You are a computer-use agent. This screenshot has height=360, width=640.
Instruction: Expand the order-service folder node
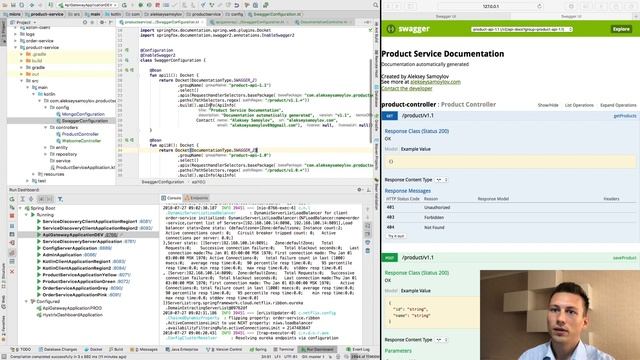point(16,41)
